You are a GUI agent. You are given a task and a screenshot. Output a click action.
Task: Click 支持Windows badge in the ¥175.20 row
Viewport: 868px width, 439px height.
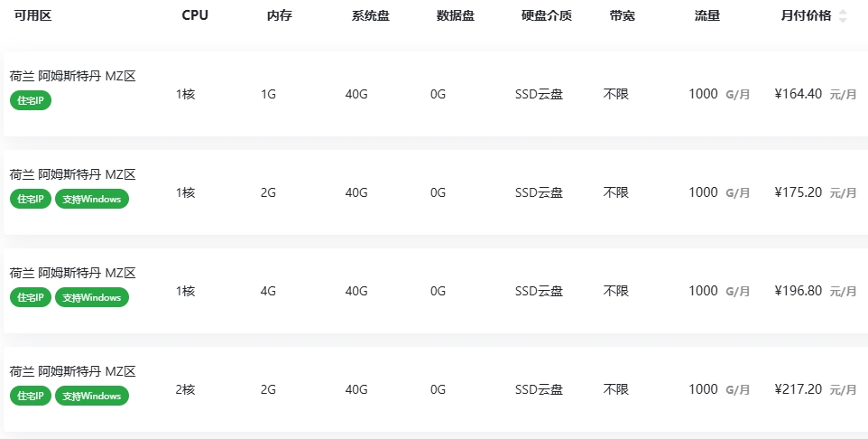click(92, 199)
